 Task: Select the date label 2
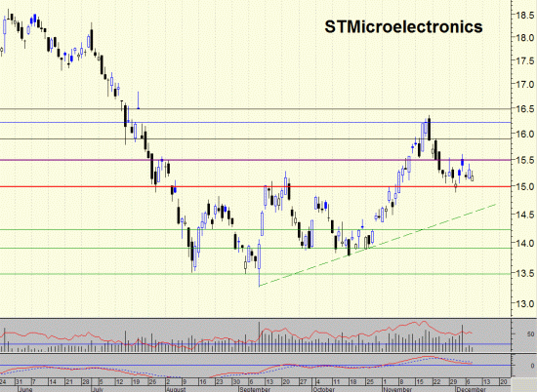168,381
